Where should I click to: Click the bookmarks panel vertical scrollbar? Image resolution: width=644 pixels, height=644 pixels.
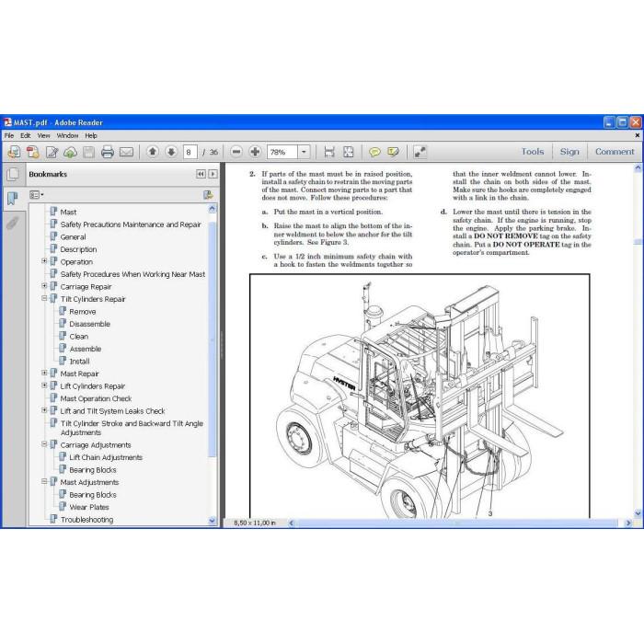[213, 339]
